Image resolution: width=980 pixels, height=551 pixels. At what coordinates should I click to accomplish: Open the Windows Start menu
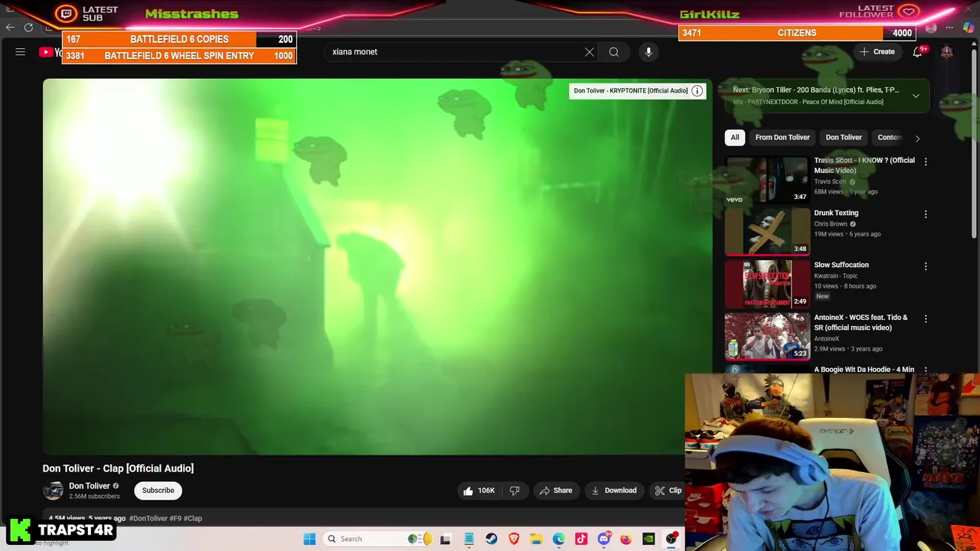309,539
